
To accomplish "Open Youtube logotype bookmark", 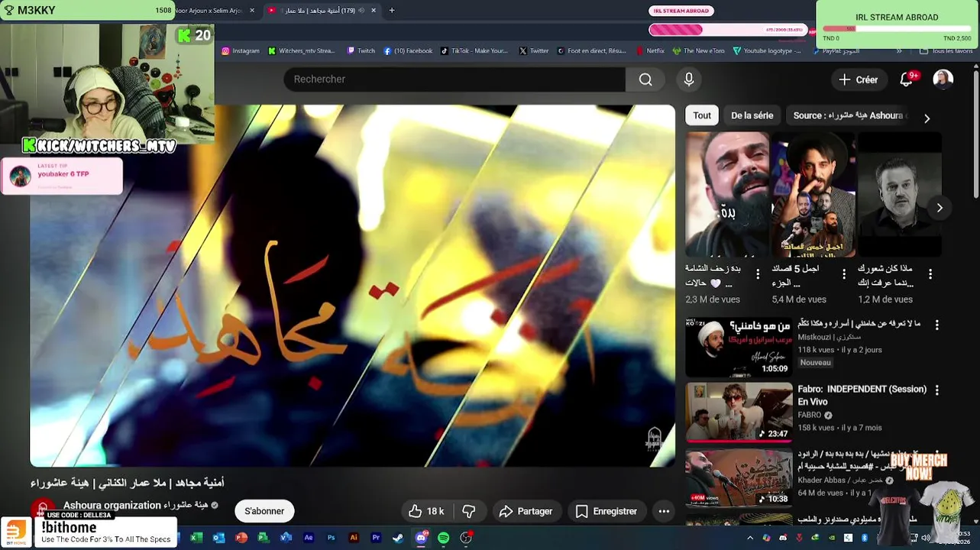I will tap(766, 51).
